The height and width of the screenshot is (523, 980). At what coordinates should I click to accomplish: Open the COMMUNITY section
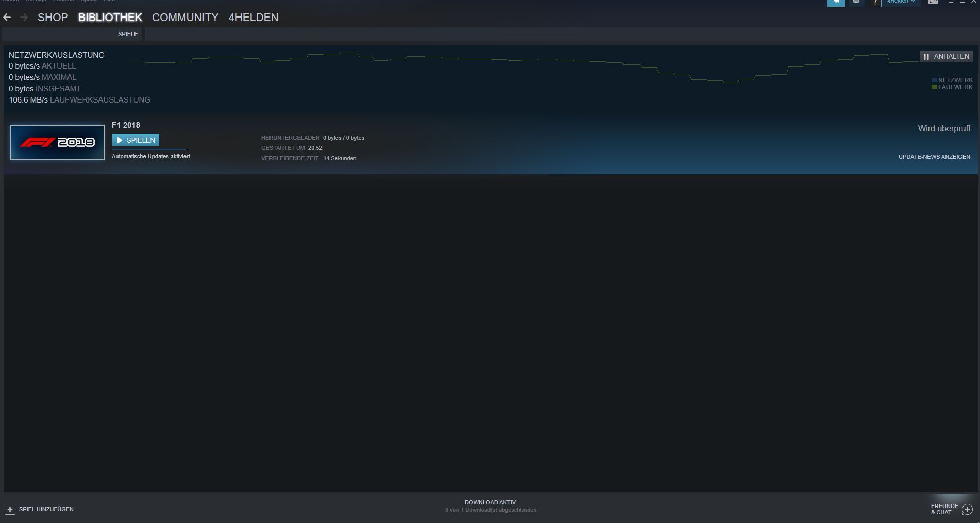pos(185,18)
